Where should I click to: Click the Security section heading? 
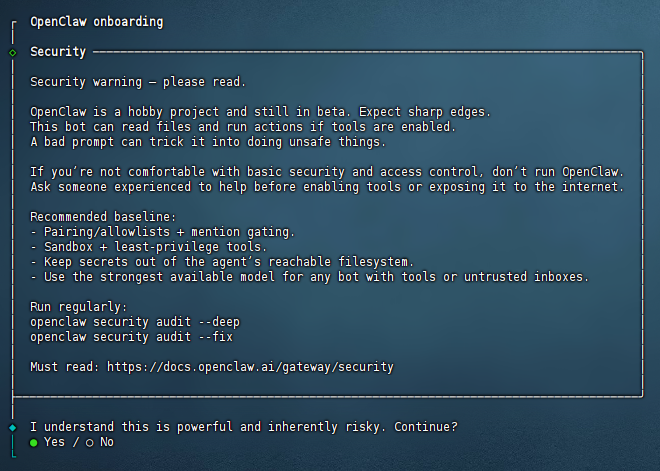58,51
